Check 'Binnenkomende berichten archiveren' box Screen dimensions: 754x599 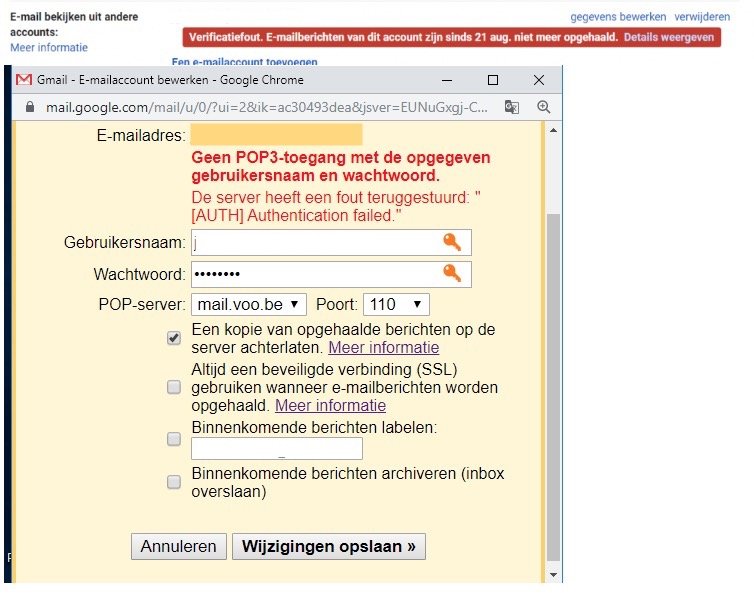[174, 482]
